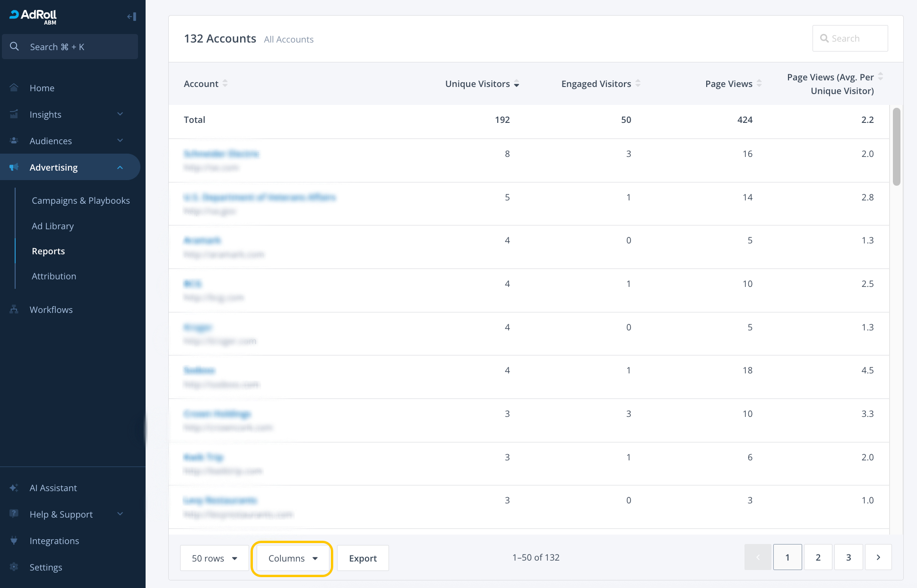Sort by Page Views column arrows
Image resolution: width=917 pixels, height=588 pixels.
point(759,84)
